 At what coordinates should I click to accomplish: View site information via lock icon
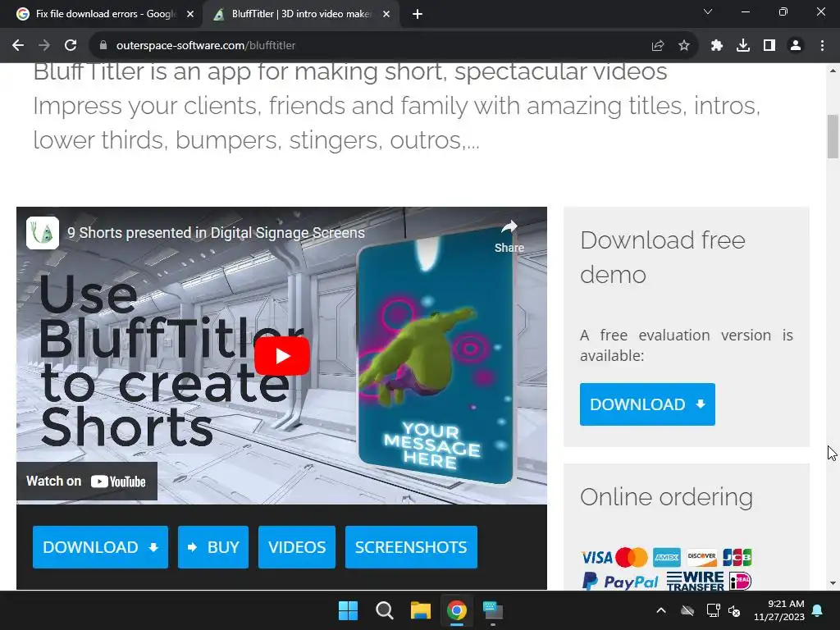(x=103, y=46)
